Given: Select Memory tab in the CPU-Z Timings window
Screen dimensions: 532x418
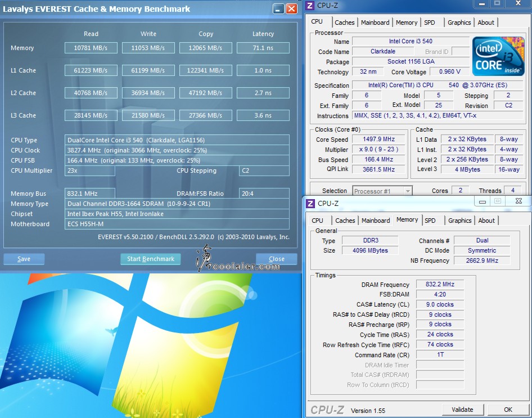Looking at the screenshot, I should 407,219.
